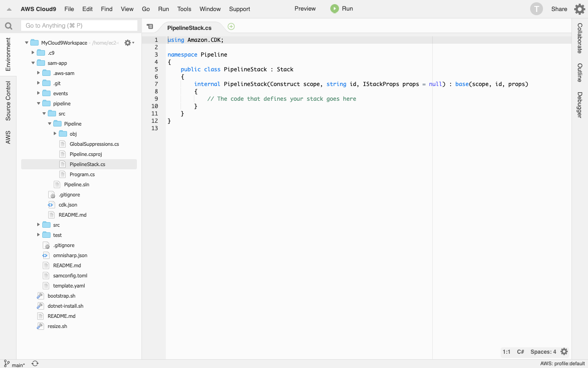Click AWS: profile:default in status bar
The width and height of the screenshot is (588, 368).
coord(562,364)
